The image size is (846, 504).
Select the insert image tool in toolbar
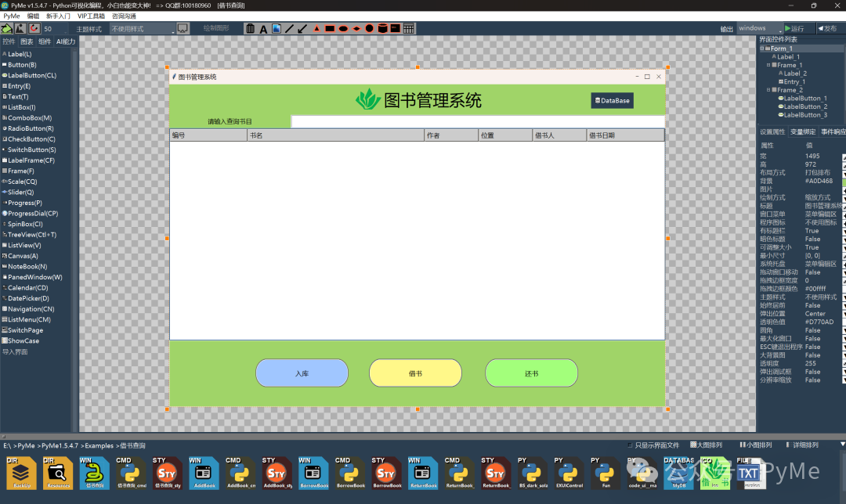pyautogui.click(x=276, y=29)
